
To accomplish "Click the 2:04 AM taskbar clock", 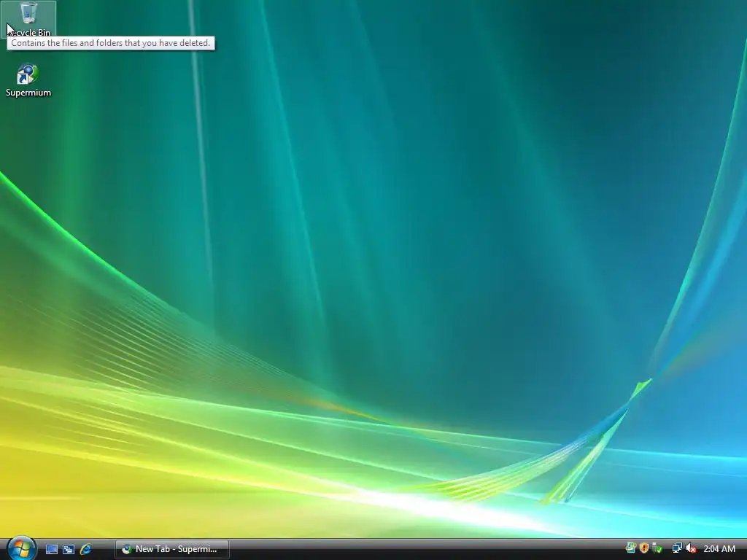I will (x=719, y=548).
